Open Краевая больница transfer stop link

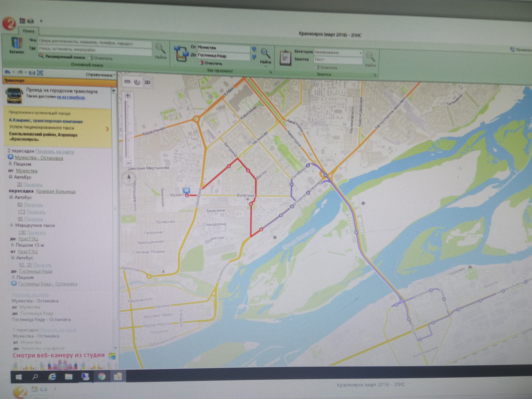pyautogui.click(x=56, y=191)
